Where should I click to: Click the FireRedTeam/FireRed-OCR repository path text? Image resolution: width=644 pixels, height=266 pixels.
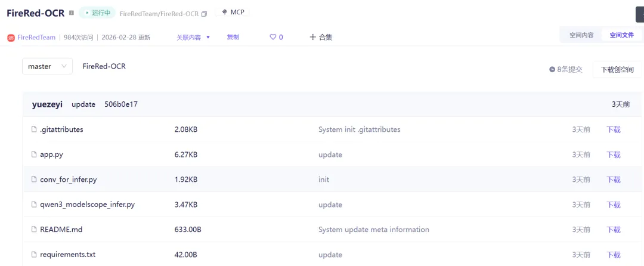click(x=159, y=14)
